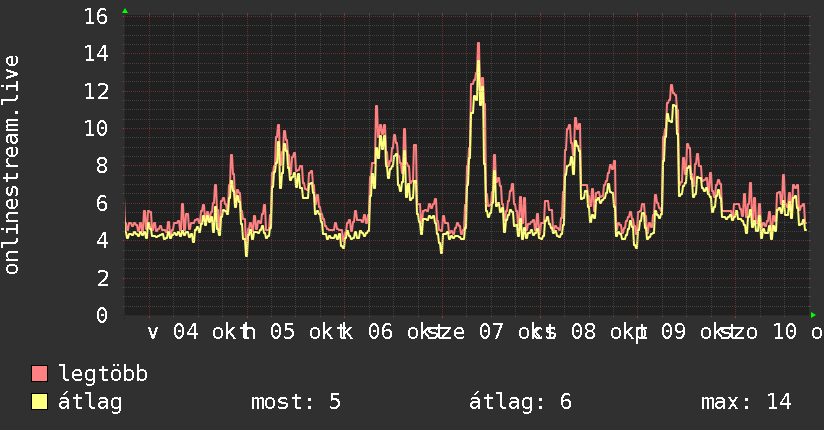The image size is (824, 430).
Task: Click the x-axis label 'v 04'
Action: tap(173, 332)
